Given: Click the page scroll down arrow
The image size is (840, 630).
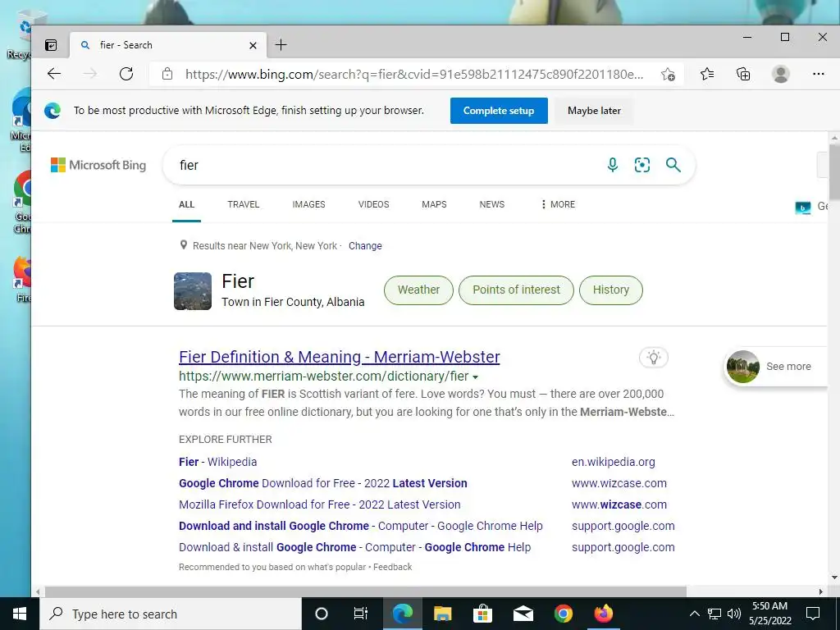Looking at the screenshot, I should click(x=834, y=577).
